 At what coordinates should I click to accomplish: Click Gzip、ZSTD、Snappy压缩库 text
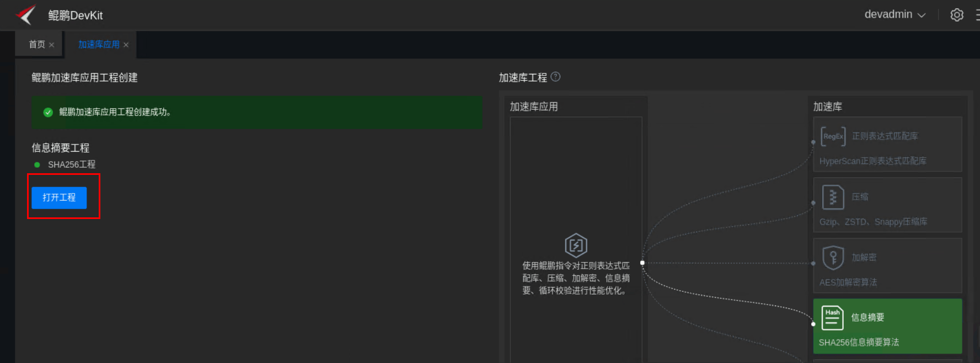click(873, 222)
